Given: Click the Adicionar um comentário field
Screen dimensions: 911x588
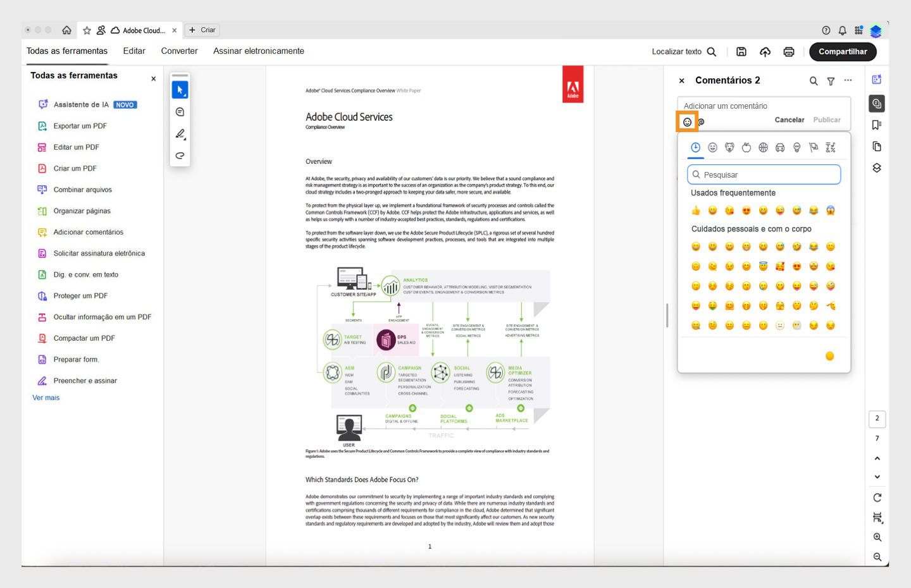Looking at the screenshot, I should 764,106.
